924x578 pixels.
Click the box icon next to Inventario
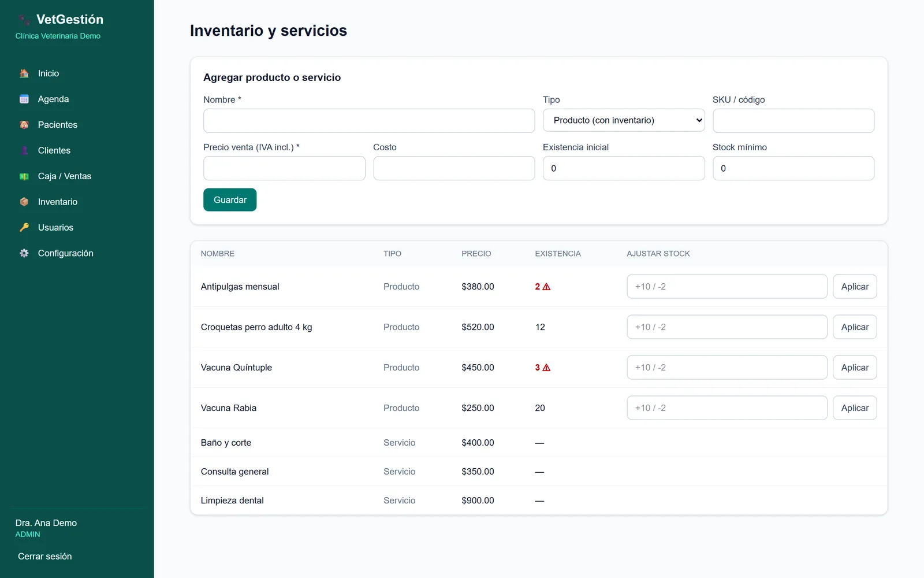(x=24, y=202)
